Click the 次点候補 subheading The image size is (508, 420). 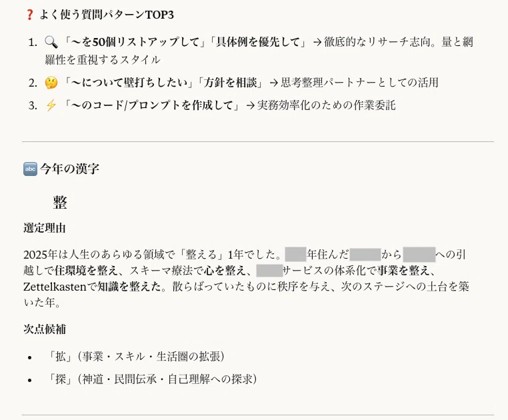tap(45, 329)
